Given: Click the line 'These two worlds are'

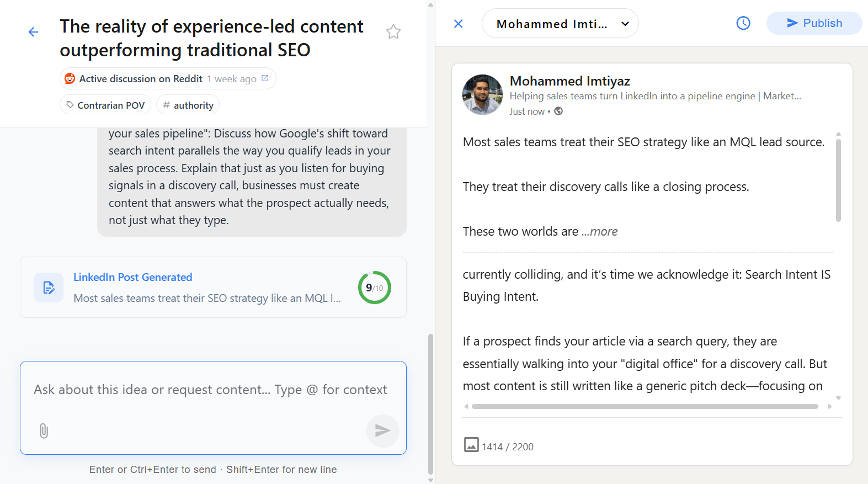Looking at the screenshot, I should pyautogui.click(x=520, y=231).
